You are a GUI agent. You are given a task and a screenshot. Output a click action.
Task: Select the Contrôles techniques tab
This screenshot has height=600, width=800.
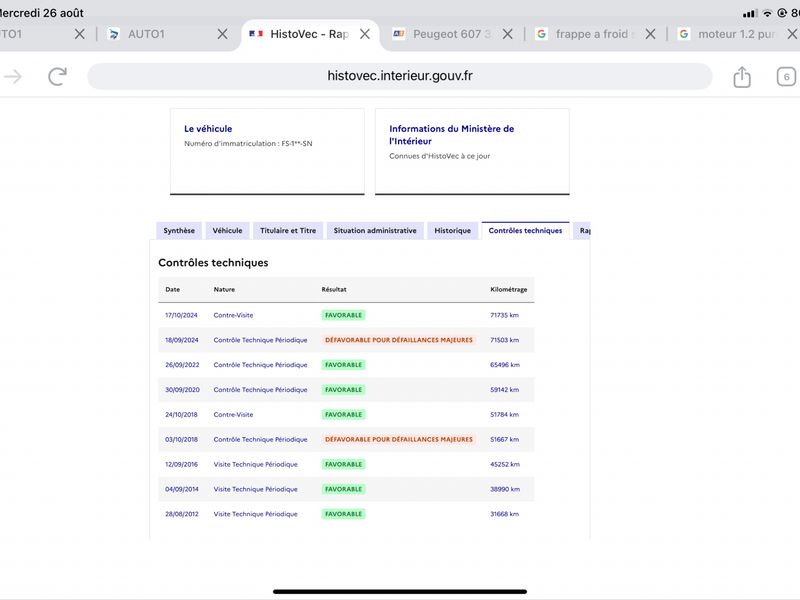pos(526,231)
